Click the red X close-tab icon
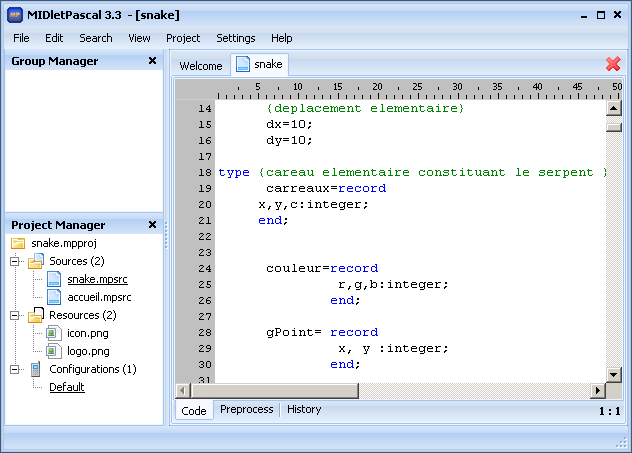Image resolution: width=632 pixels, height=453 pixels. (x=613, y=64)
